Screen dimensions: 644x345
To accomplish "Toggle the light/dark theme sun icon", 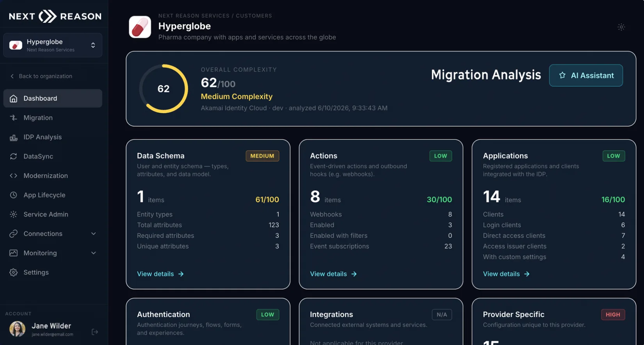I will (x=621, y=27).
